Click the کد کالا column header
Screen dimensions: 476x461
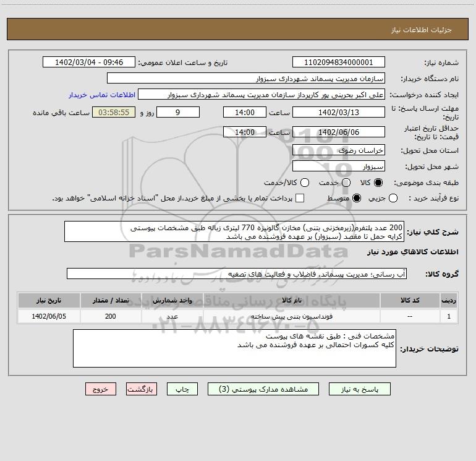pos(410,300)
